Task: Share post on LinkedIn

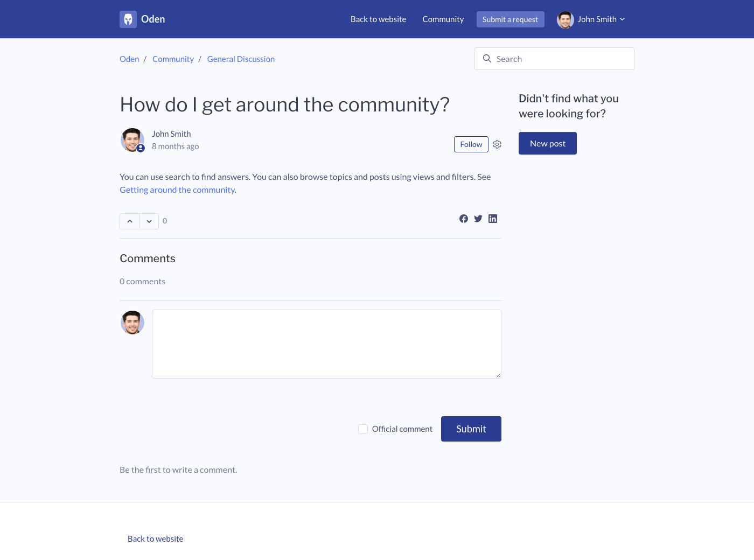Action: [x=493, y=219]
